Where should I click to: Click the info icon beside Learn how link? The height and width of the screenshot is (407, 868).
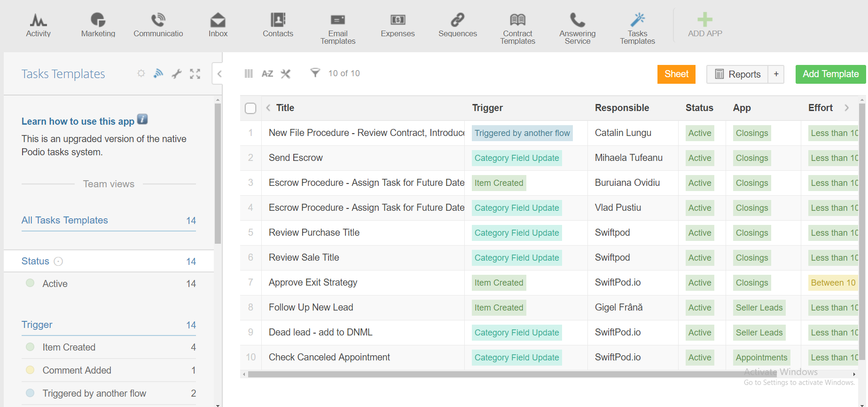142,119
